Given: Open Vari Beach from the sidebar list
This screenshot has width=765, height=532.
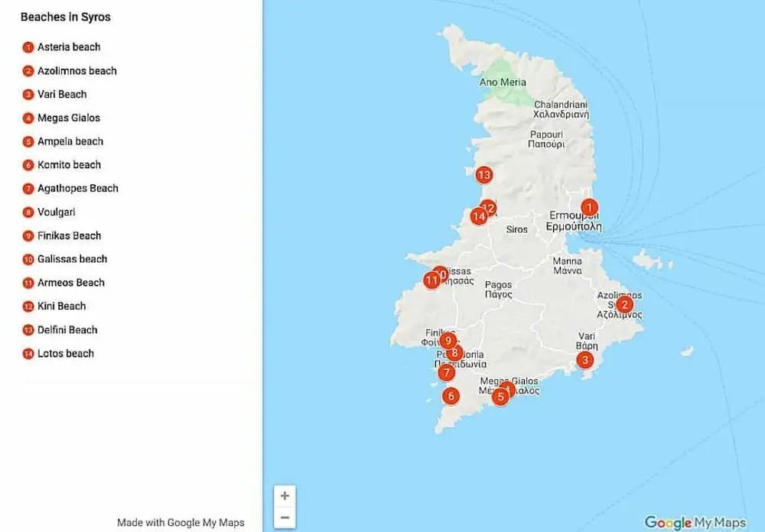Looking at the screenshot, I should (x=61, y=95).
